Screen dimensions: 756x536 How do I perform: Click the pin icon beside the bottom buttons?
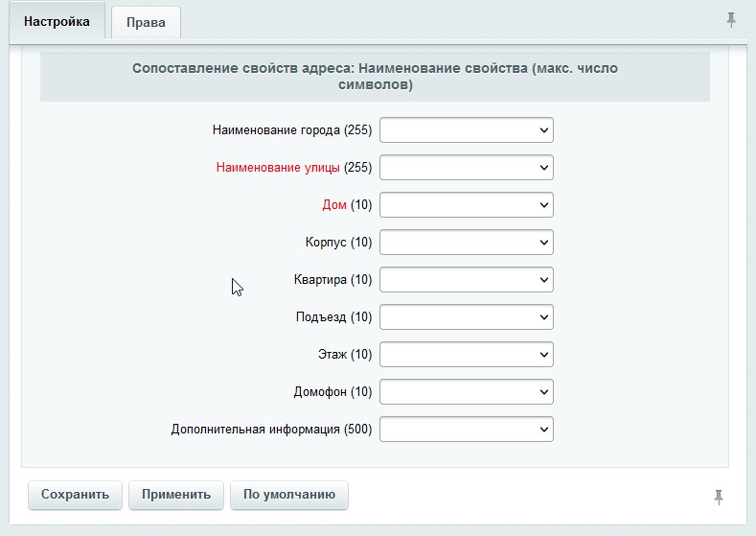click(719, 496)
